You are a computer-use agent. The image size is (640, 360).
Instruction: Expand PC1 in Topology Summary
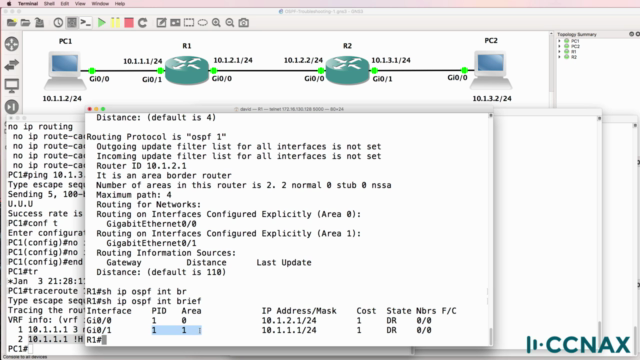pyautogui.click(x=560, y=41)
